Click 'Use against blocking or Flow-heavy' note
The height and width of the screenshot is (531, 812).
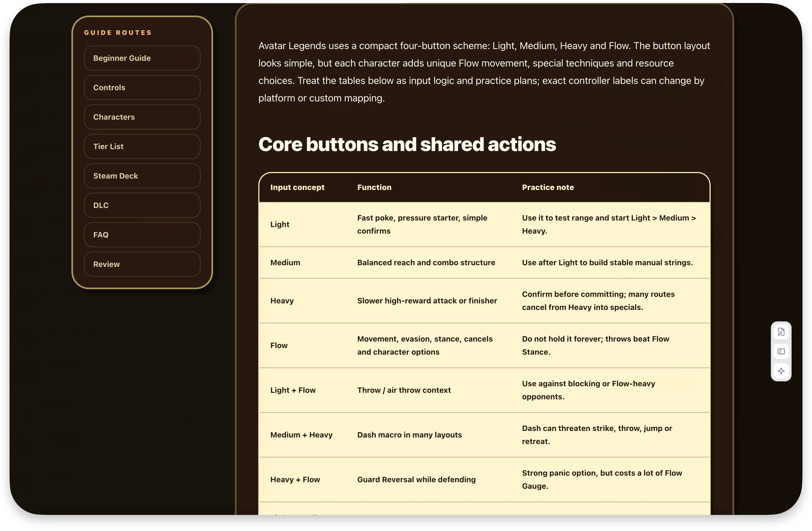click(x=589, y=390)
